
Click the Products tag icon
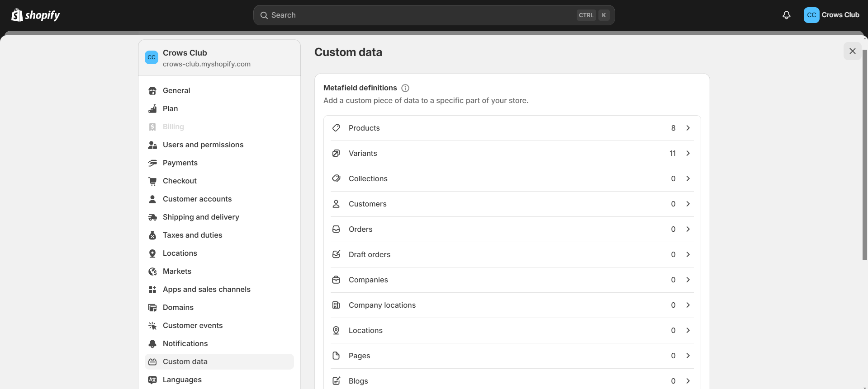click(336, 128)
